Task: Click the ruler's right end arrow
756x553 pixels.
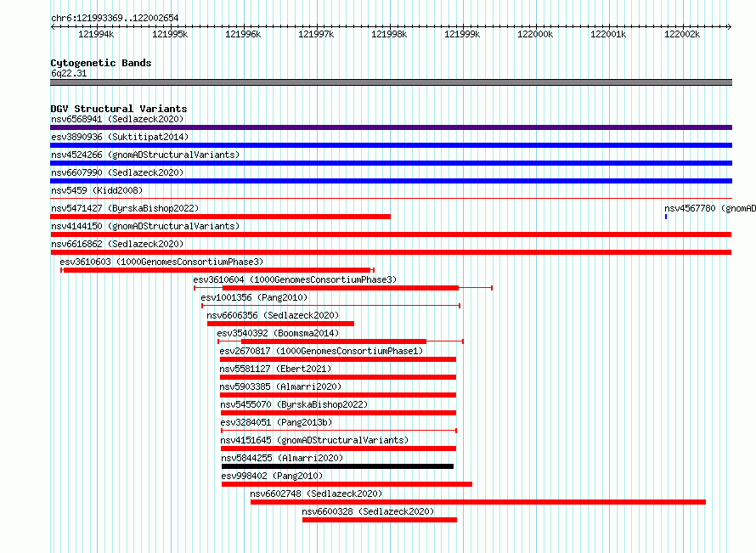Action: [730, 26]
